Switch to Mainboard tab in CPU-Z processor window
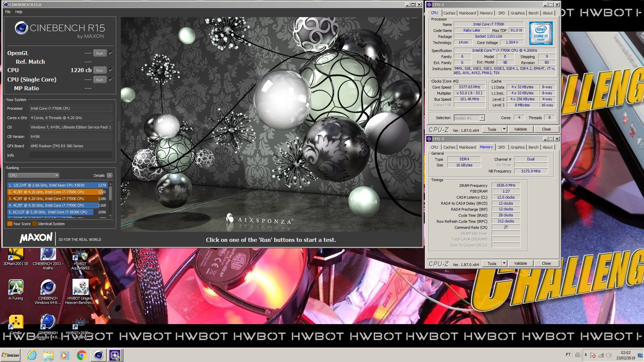This screenshot has height=362, width=644. pyautogui.click(x=467, y=13)
